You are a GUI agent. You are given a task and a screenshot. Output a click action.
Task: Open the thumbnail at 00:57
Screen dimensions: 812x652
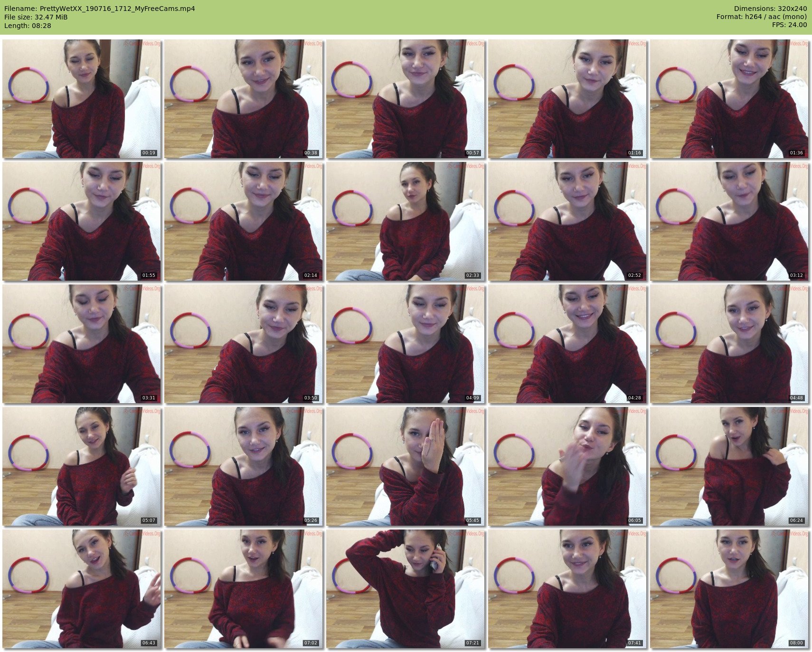click(406, 99)
